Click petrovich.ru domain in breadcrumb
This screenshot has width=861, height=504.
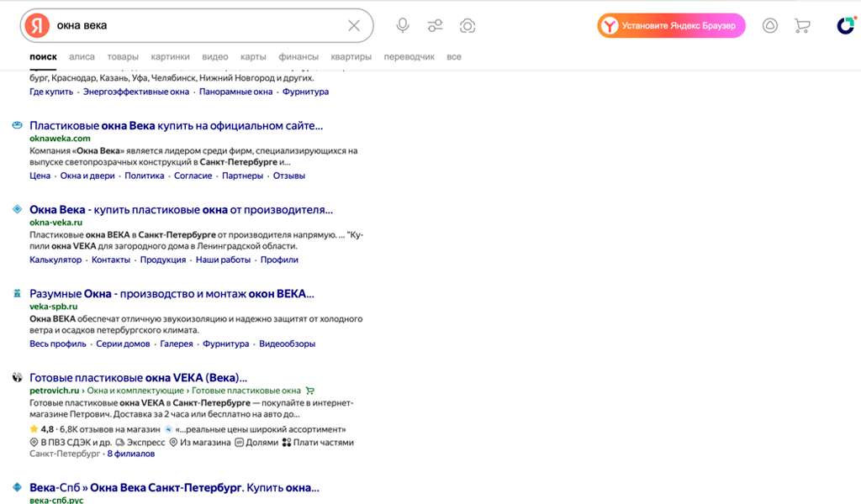(x=55, y=391)
